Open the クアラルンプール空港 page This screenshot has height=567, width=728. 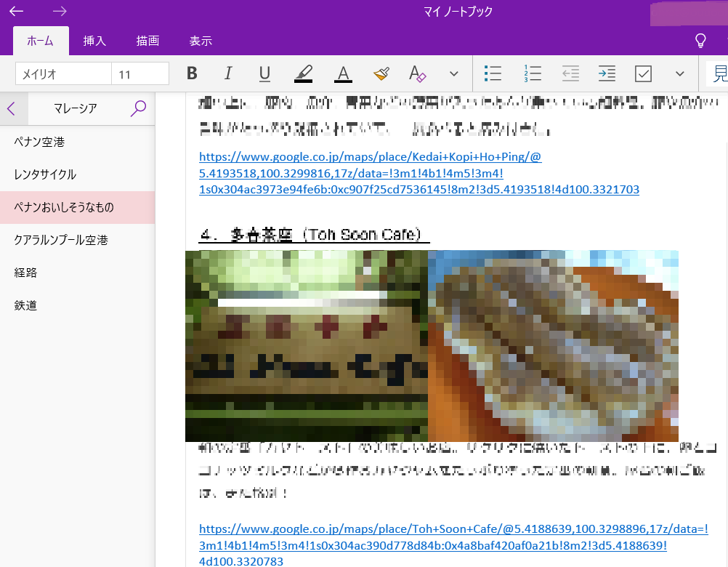(x=77, y=240)
